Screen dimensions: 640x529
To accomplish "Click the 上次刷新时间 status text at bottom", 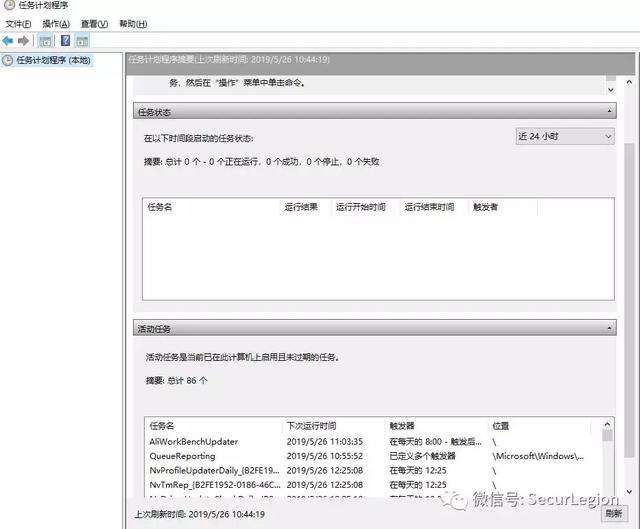I will 200,514.
